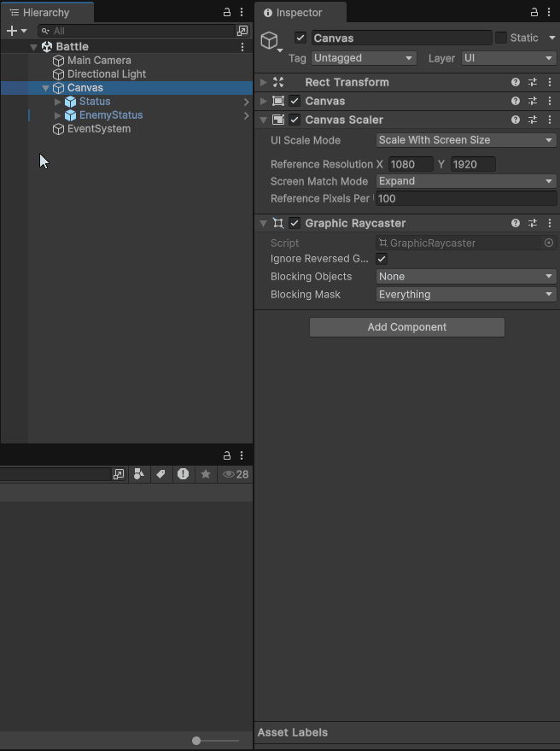560x751 pixels.
Task: Disable the Canvas Scaler component checkbox
Action: pos(295,120)
